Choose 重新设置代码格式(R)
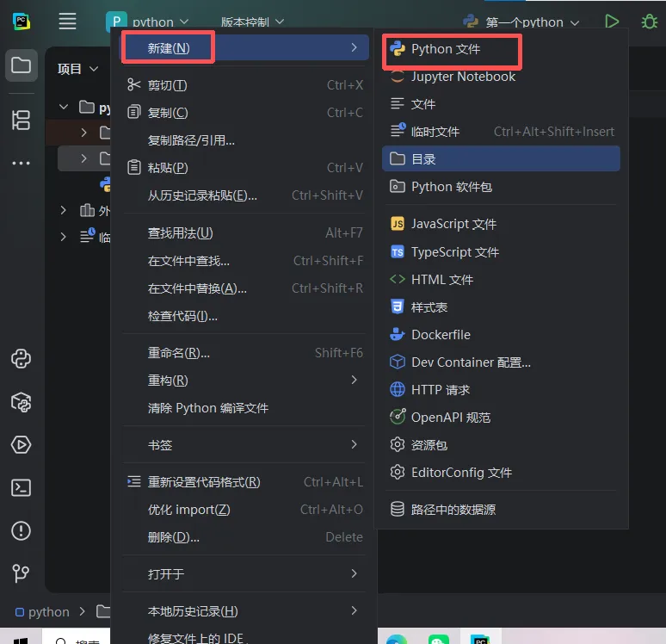 (x=244, y=481)
